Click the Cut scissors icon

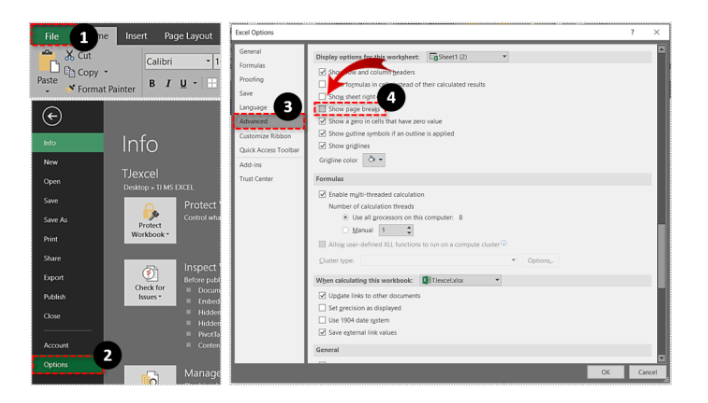point(69,56)
